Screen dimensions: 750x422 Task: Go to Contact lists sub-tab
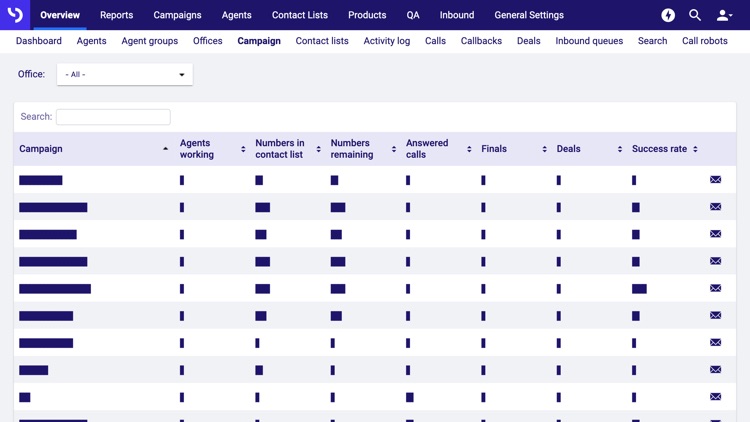pyautogui.click(x=322, y=41)
